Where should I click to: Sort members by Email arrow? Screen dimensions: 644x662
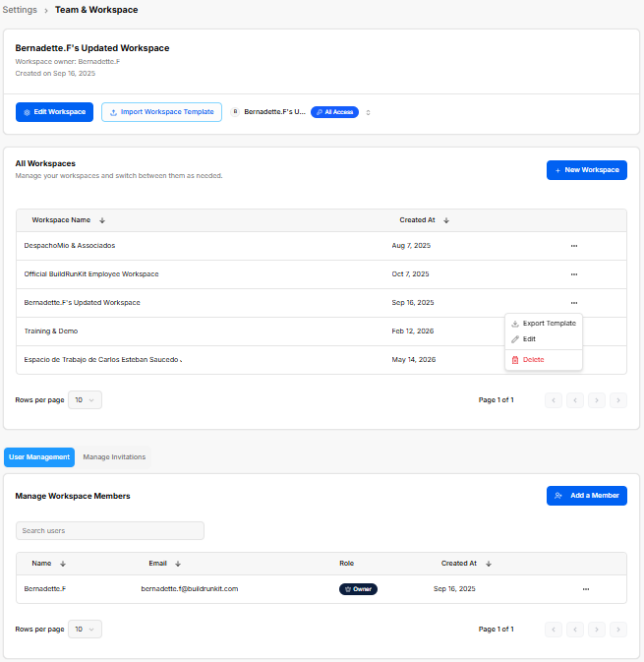point(178,564)
